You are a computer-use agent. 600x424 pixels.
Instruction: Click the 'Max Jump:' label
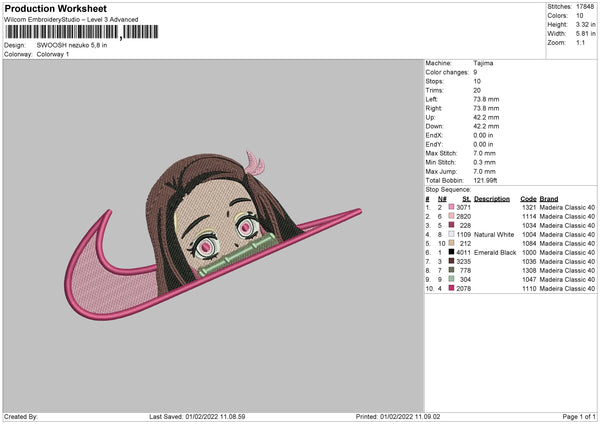click(x=441, y=171)
